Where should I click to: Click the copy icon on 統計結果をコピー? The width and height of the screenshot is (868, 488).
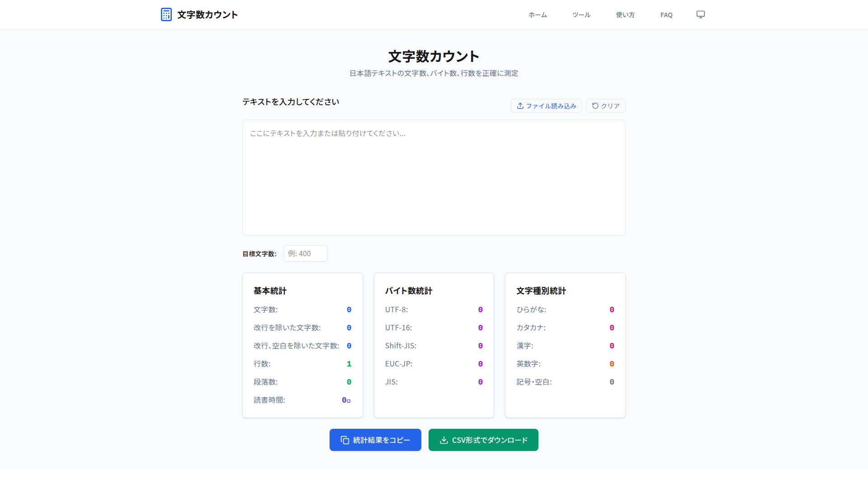(x=344, y=440)
